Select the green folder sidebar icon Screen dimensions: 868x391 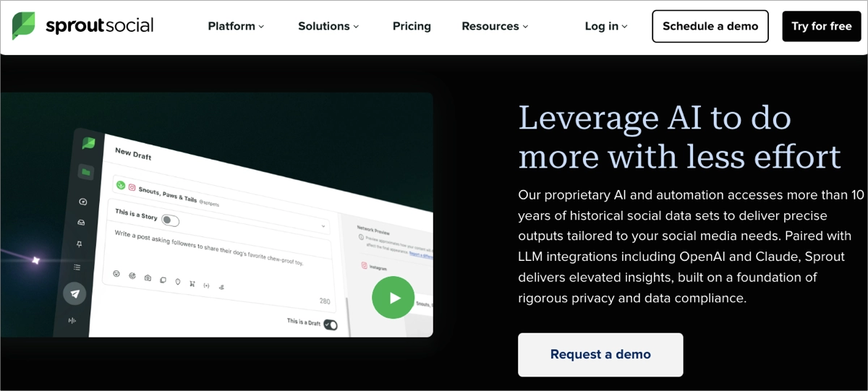86,172
